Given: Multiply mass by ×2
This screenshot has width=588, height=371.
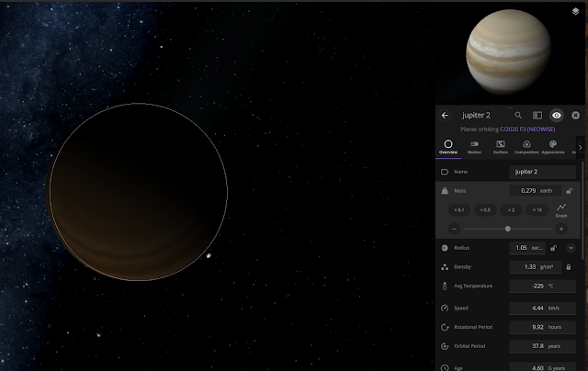Looking at the screenshot, I should pyautogui.click(x=511, y=210).
